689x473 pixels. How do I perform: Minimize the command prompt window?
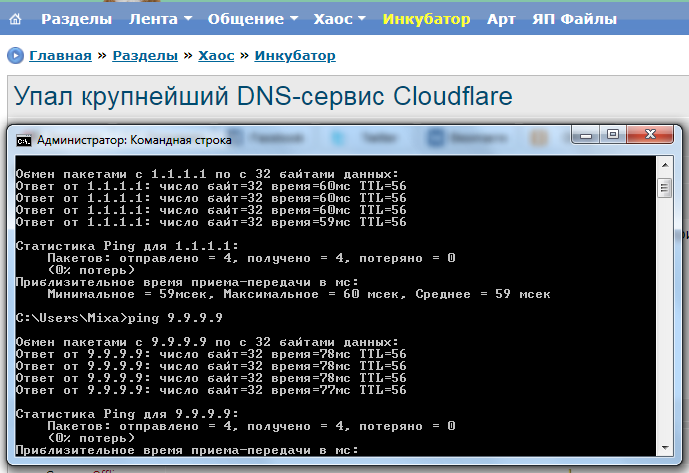[585, 135]
